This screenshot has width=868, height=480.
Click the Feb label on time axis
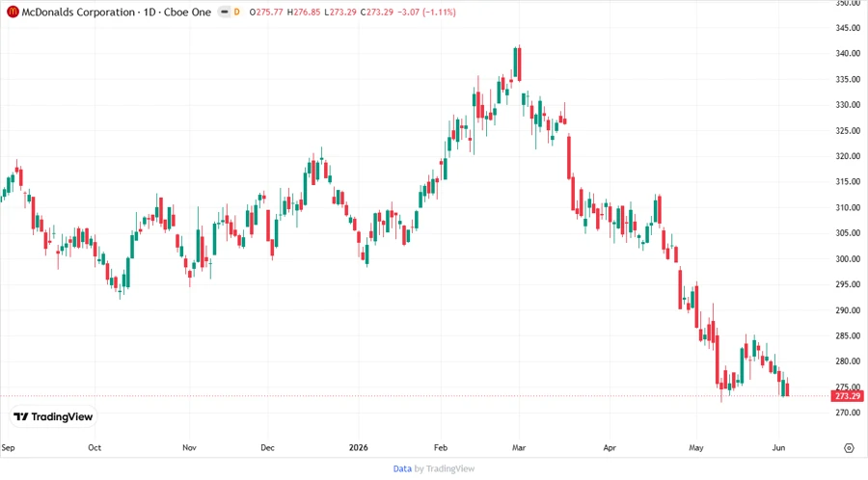(440, 447)
